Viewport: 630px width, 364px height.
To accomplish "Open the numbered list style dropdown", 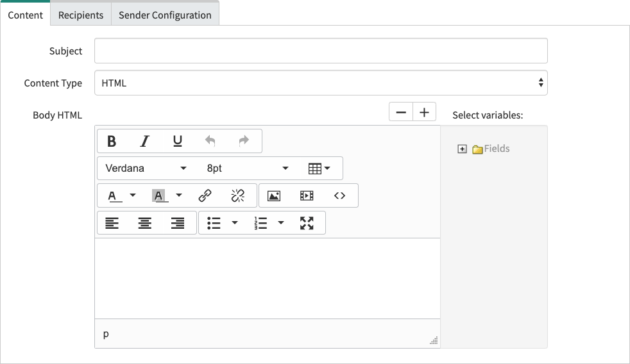I will coord(281,223).
